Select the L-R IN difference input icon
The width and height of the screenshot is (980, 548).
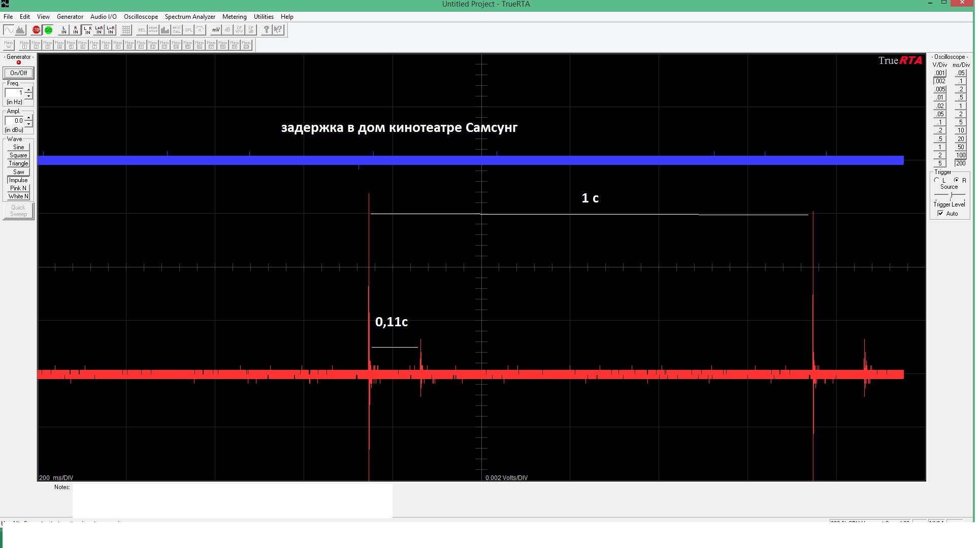pos(111,30)
